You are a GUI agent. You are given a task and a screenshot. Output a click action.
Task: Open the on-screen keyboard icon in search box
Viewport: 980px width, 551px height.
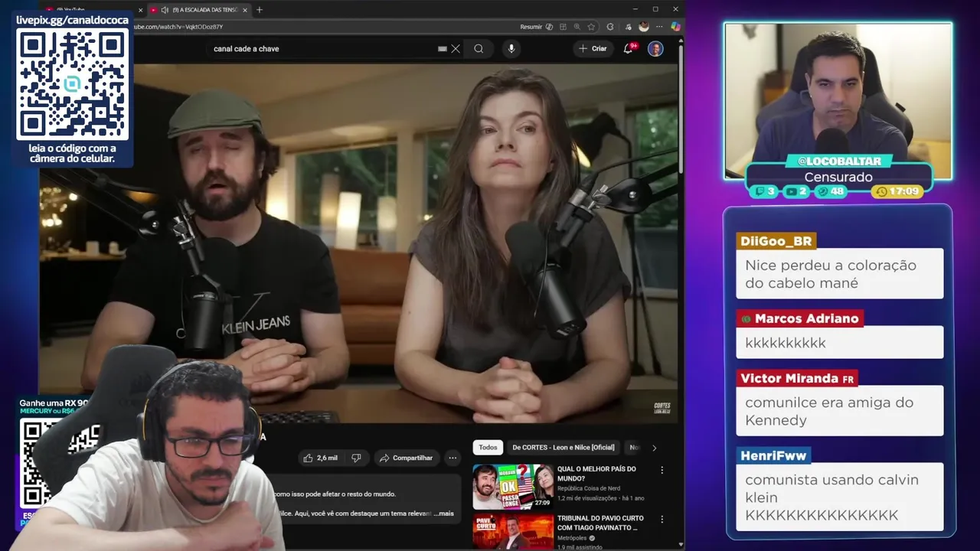tap(442, 48)
